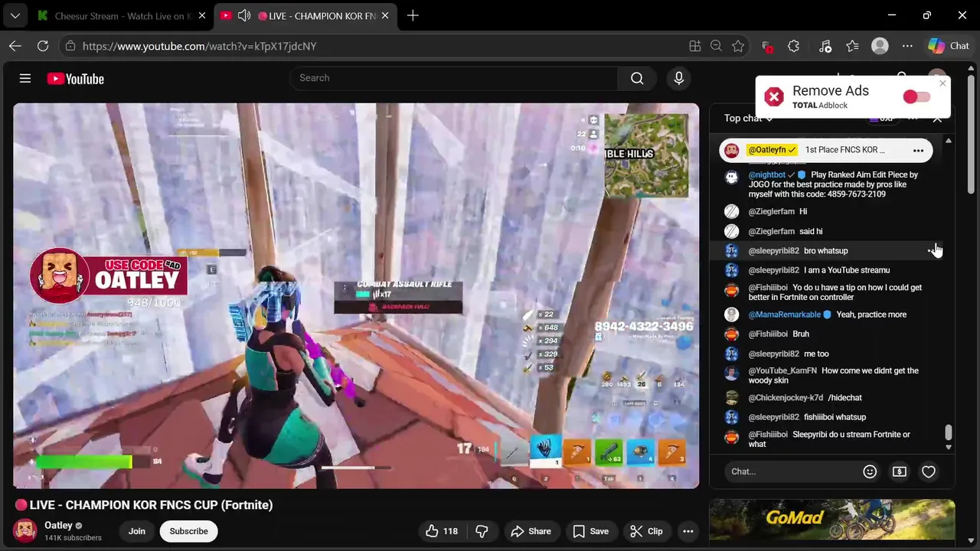Viewport: 980px width, 551px height.
Task: Click the live video player
Action: coord(356,295)
